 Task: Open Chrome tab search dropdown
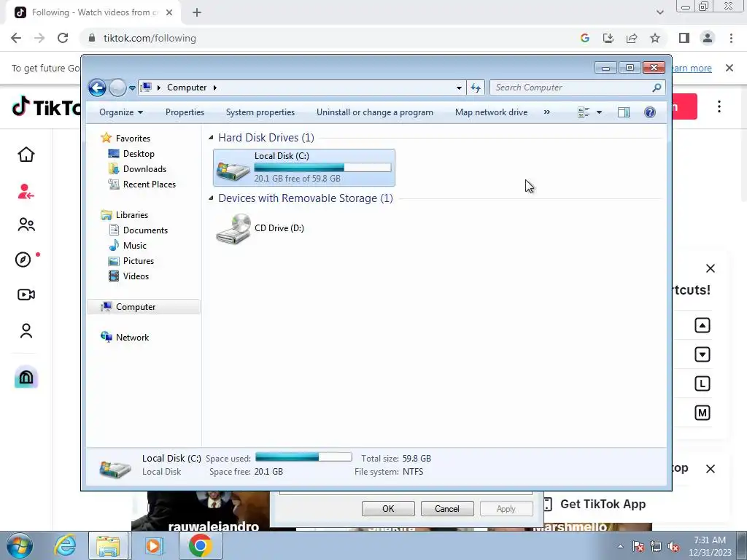[659, 12]
